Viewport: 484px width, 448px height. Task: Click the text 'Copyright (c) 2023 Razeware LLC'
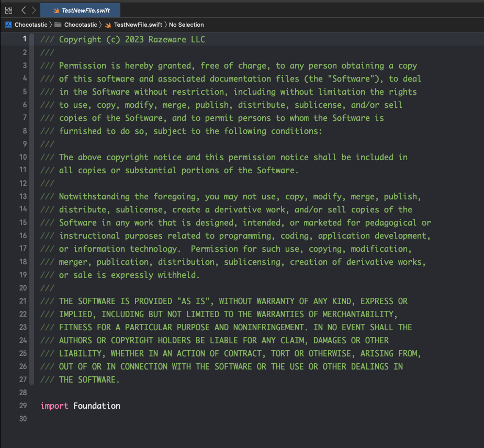132,40
